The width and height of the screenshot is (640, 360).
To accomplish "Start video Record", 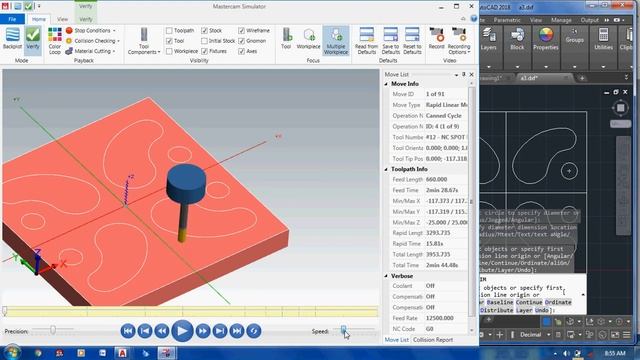I will tap(436, 38).
